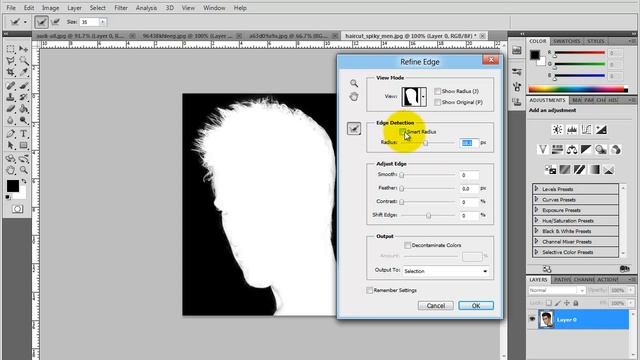Add a Curves adjustment from the icon
Image resolution: width=640 pixels, height=360 pixels.
587,130
